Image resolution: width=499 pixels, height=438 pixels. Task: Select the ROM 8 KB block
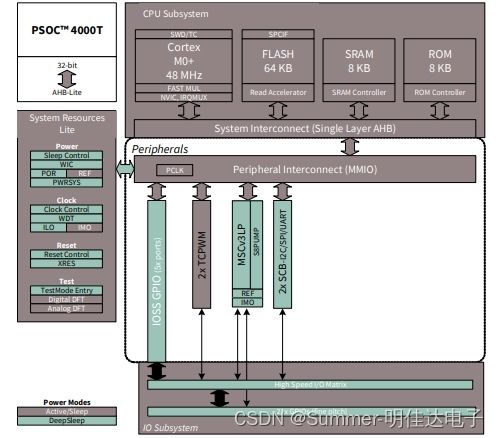(x=440, y=61)
